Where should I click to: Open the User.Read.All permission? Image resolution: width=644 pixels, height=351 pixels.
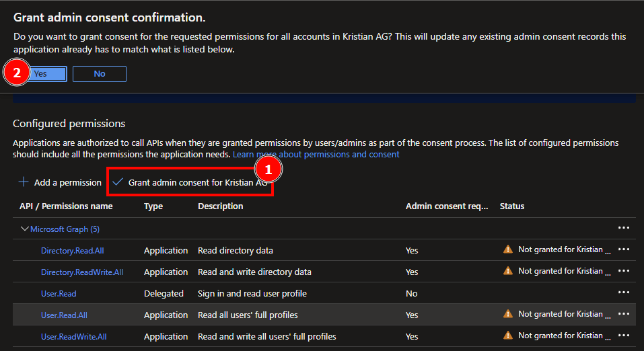pos(64,315)
